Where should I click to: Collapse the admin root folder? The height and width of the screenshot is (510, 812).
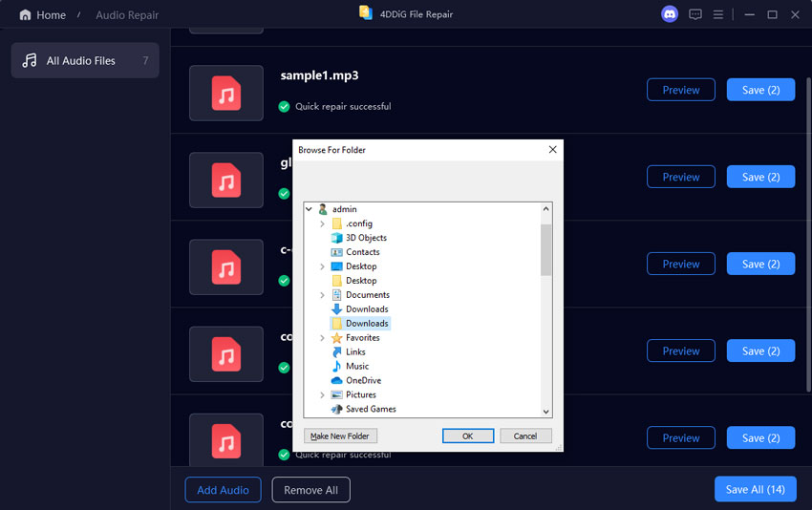pyautogui.click(x=309, y=209)
